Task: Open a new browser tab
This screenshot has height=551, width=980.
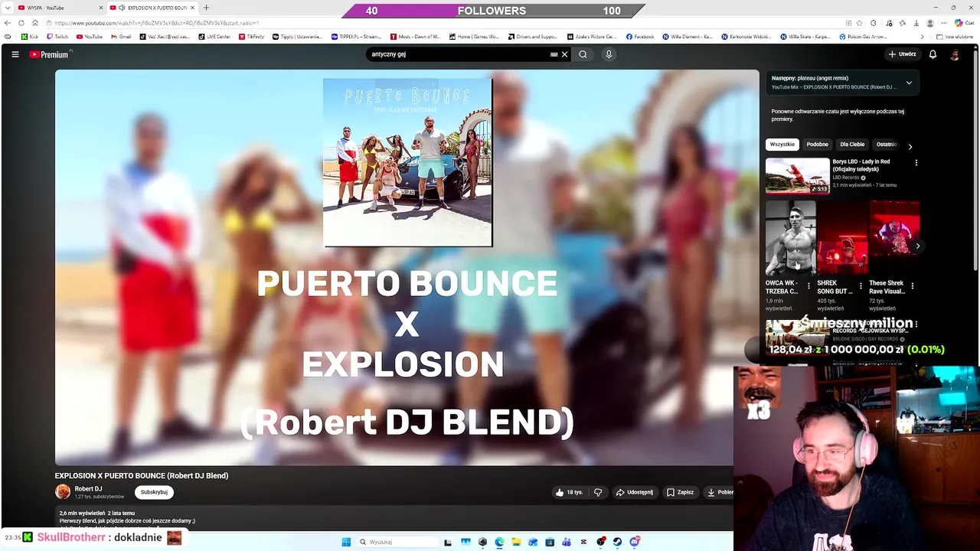Action: [206, 8]
